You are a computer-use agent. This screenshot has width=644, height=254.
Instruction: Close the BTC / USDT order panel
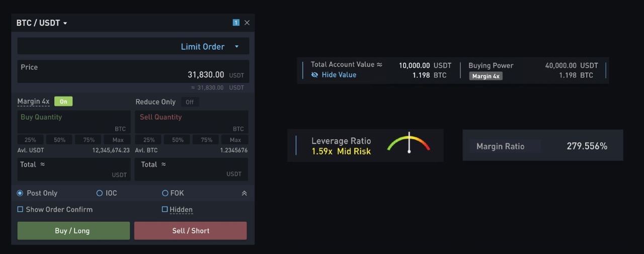(247, 23)
